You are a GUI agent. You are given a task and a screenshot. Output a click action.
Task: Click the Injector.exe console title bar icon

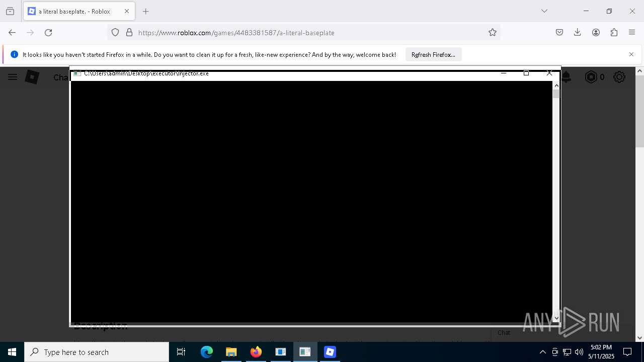pos(77,73)
